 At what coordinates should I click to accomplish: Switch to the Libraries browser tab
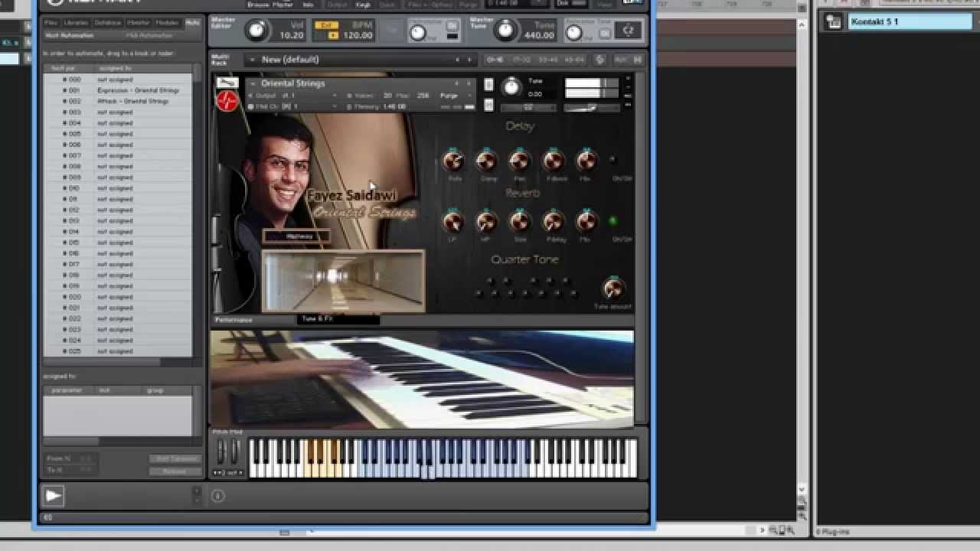(x=76, y=23)
